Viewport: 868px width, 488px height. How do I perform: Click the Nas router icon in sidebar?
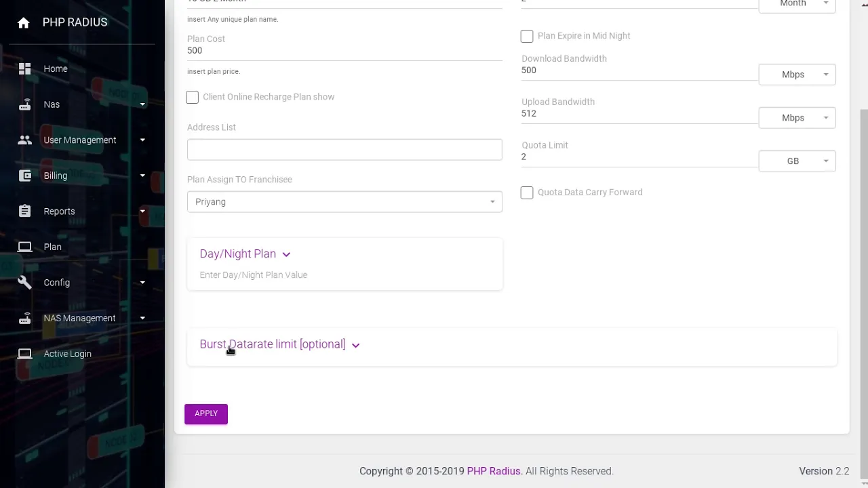[x=25, y=104]
